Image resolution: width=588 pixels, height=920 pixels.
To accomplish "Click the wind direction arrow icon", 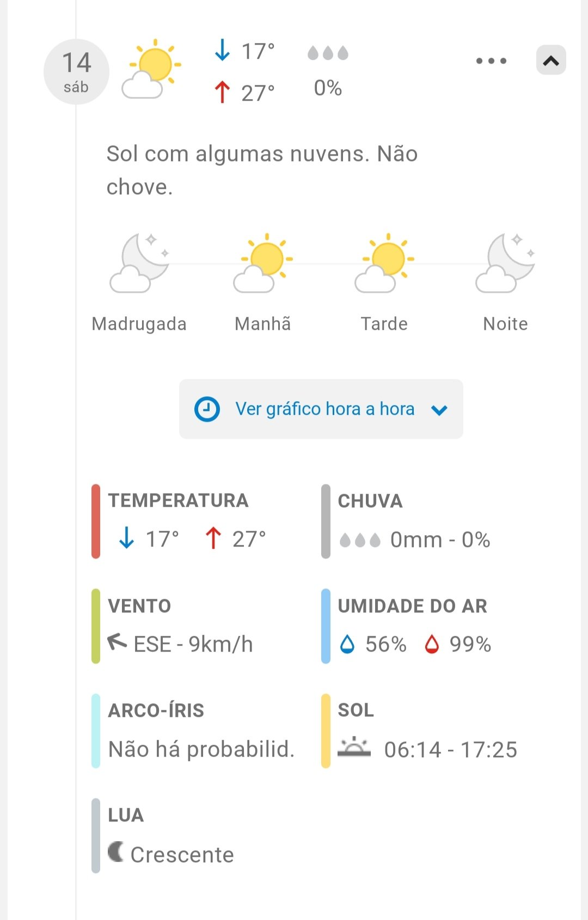I will point(117,642).
